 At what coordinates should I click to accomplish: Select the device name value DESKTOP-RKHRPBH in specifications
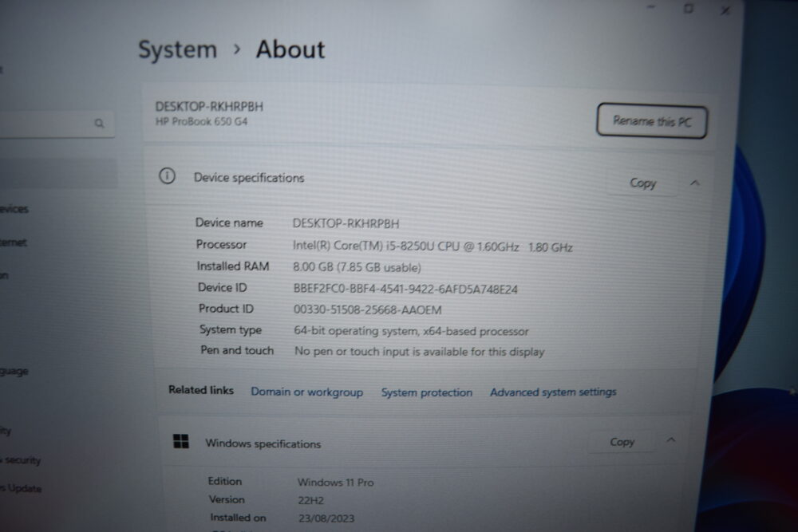pos(346,224)
